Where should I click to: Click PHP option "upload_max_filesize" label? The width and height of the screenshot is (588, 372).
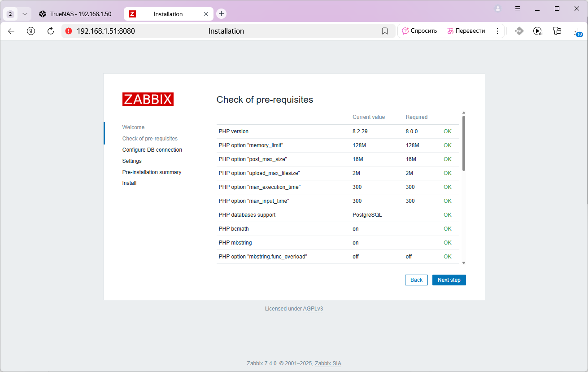click(259, 173)
